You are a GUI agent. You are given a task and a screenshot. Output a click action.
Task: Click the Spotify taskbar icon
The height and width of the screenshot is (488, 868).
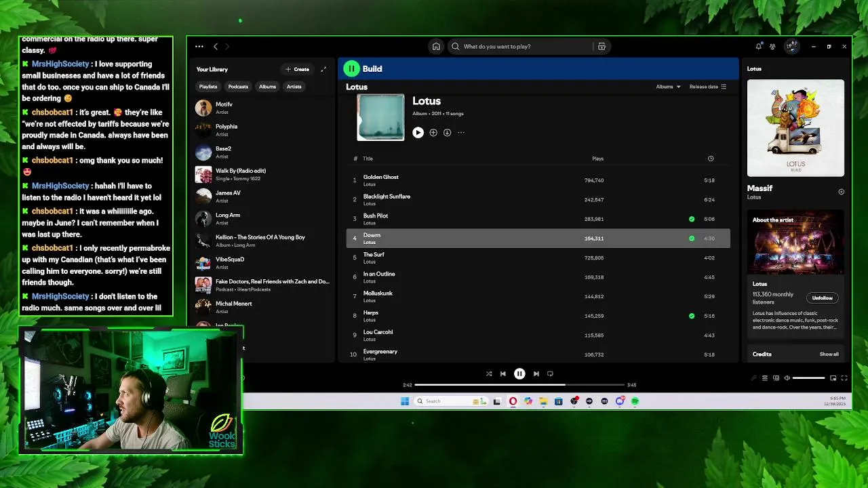click(x=635, y=401)
